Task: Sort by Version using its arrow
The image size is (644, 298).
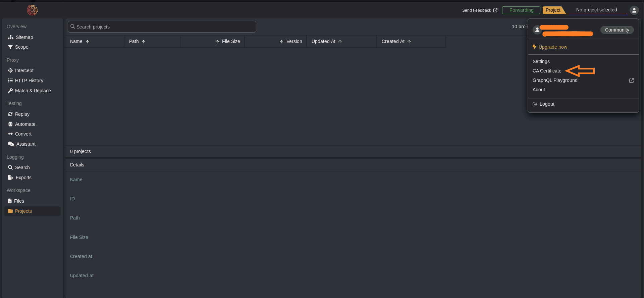Action: point(282,42)
